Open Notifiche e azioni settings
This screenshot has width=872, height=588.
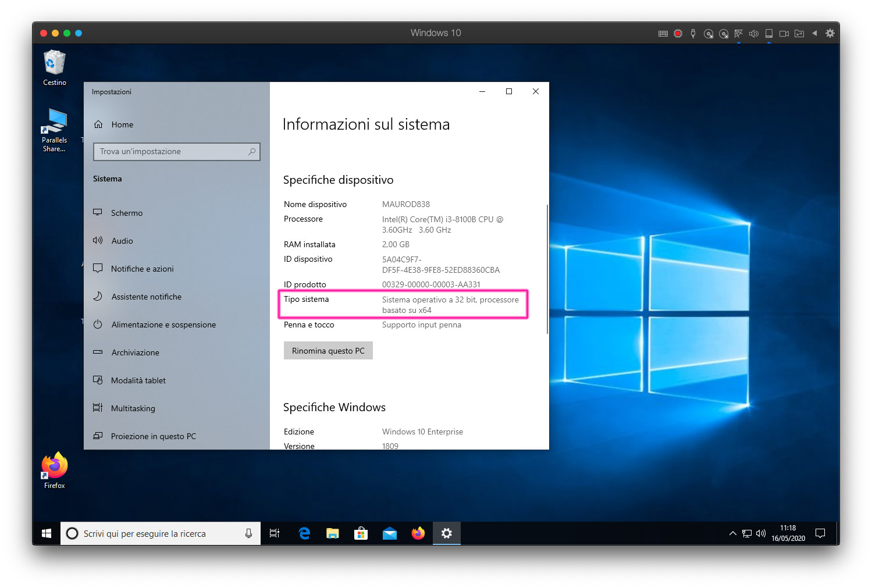click(177, 269)
